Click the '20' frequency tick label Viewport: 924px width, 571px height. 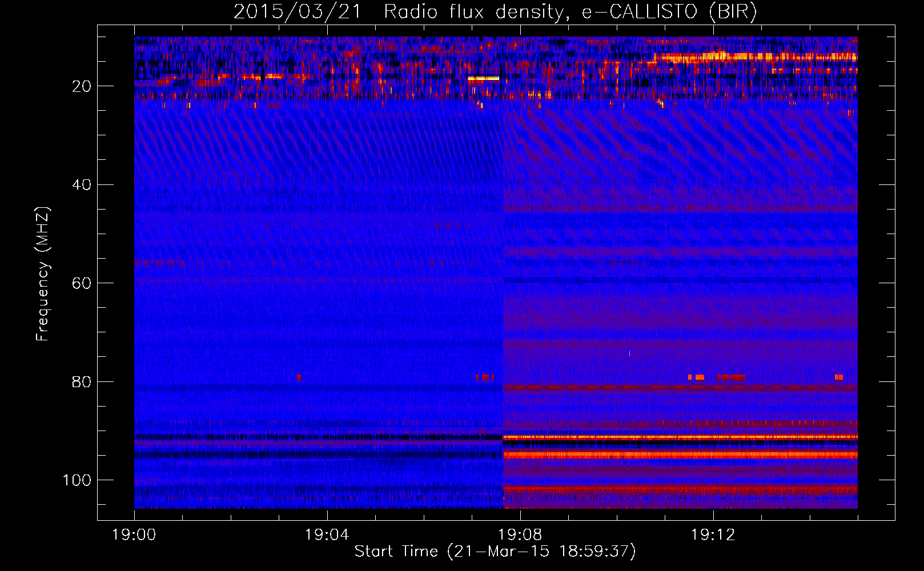click(82, 86)
